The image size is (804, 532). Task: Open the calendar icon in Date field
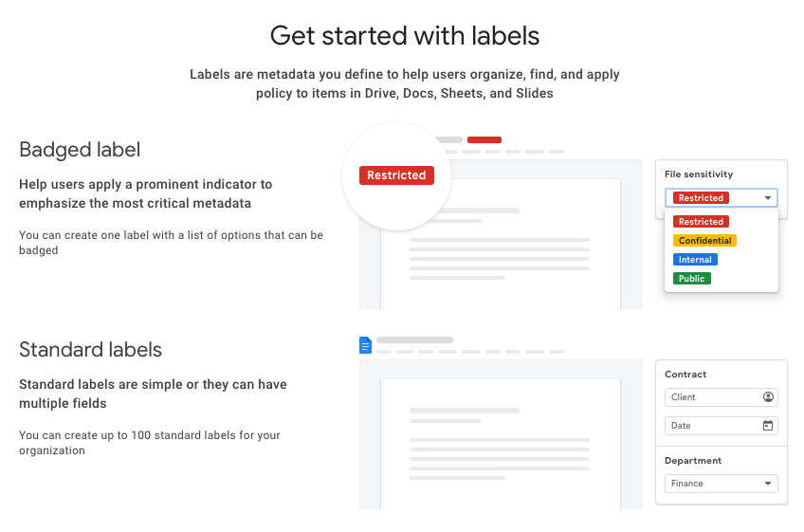pos(768,425)
